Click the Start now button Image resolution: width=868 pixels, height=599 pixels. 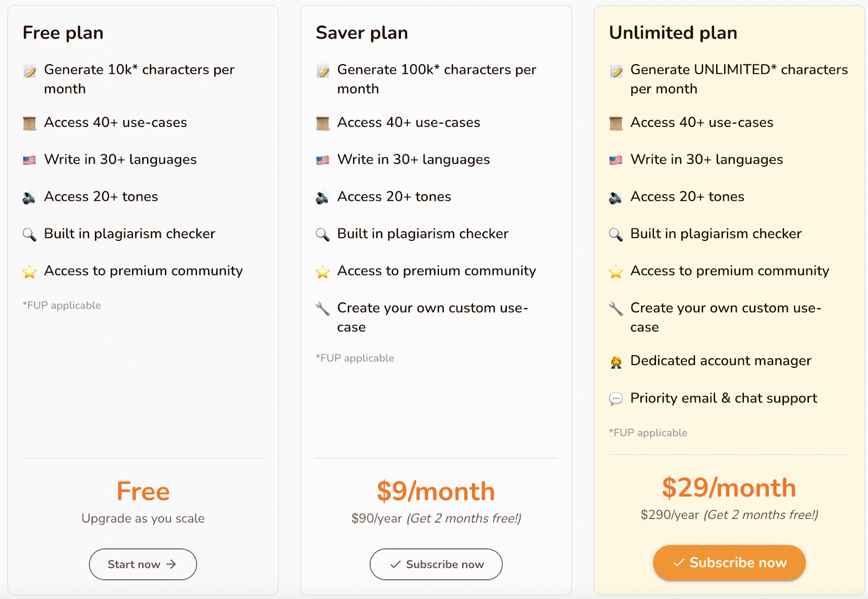143,564
